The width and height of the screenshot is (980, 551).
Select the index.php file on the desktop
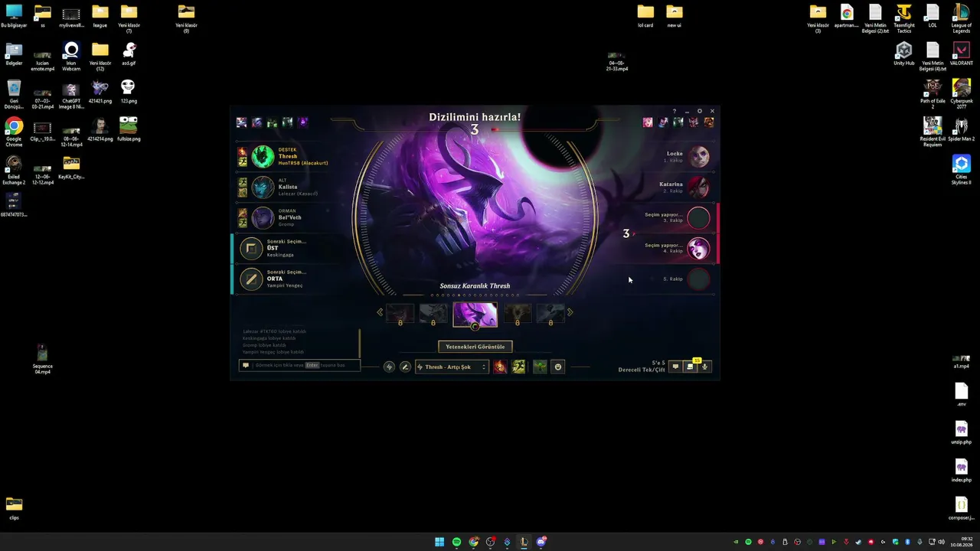[x=962, y=471]
